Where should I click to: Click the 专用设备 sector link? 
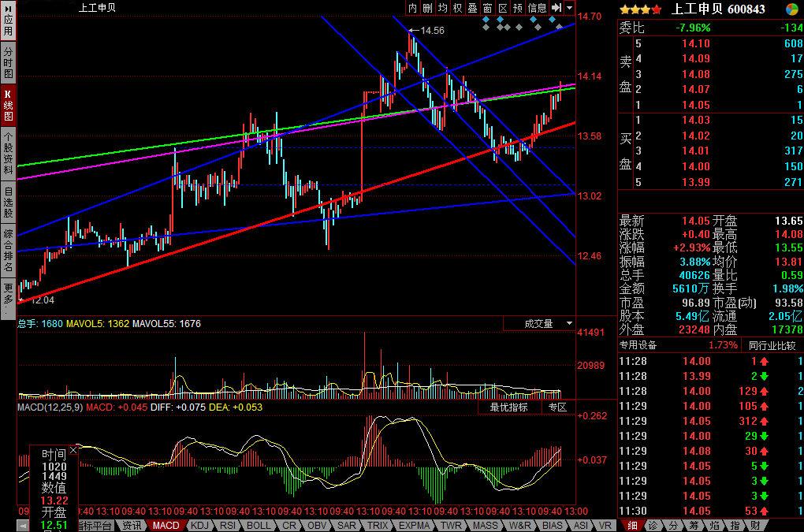tap(638, 345)
